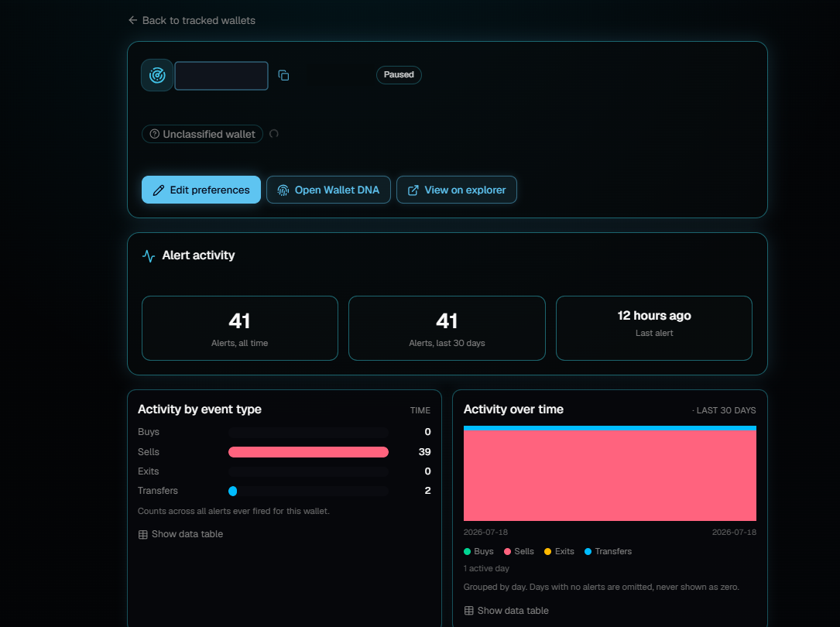Viewport: 840px width, 627px height.
Task: Click the Transfers count 2
Action: tap(427, 491)
